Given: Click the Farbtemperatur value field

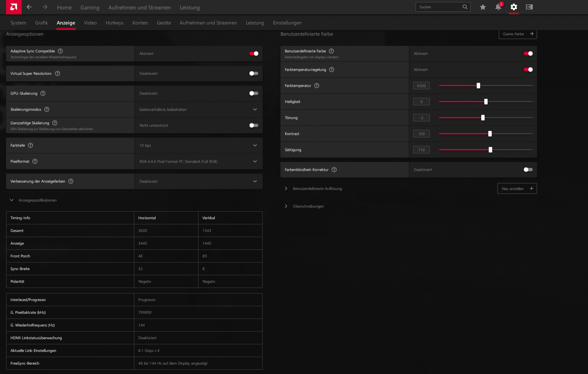Looking at the screenshot, I should [x=421, y=86].
